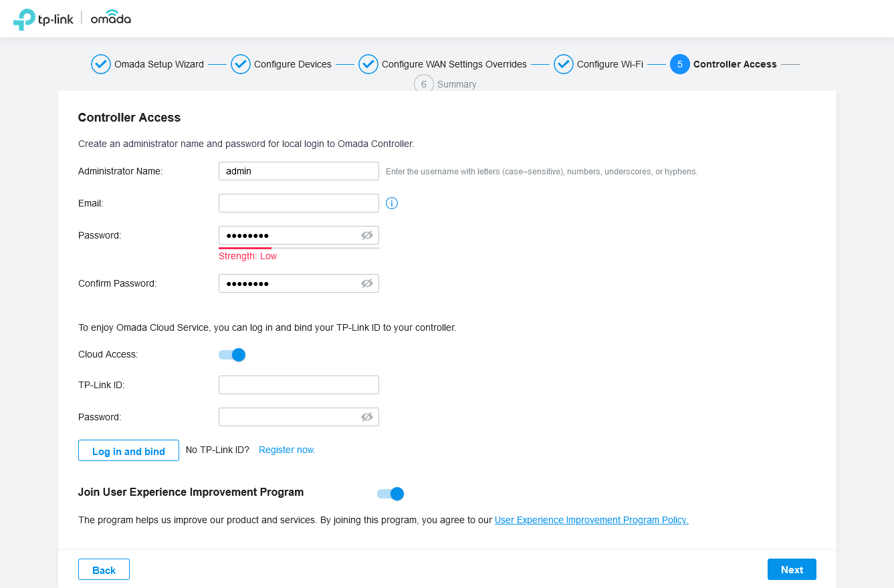
Task: Click the Log in and bind button
Action: click(x=128, y=451)
